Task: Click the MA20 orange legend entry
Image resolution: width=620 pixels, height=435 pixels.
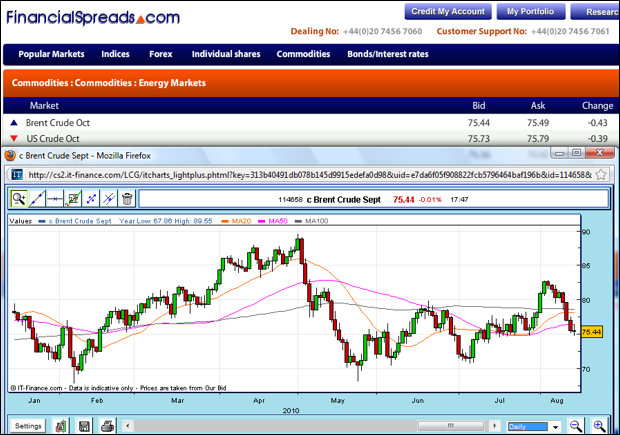Action: [236, 221]
